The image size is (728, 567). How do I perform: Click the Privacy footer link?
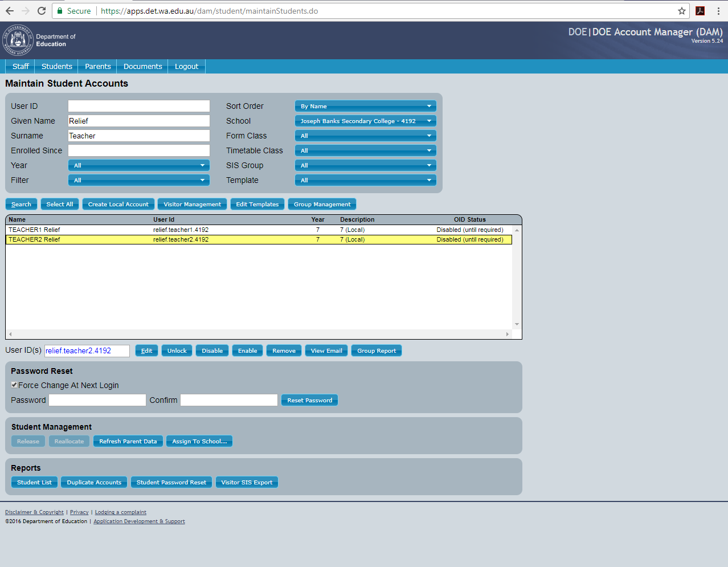pyautogui.click(x=79, y=512)
